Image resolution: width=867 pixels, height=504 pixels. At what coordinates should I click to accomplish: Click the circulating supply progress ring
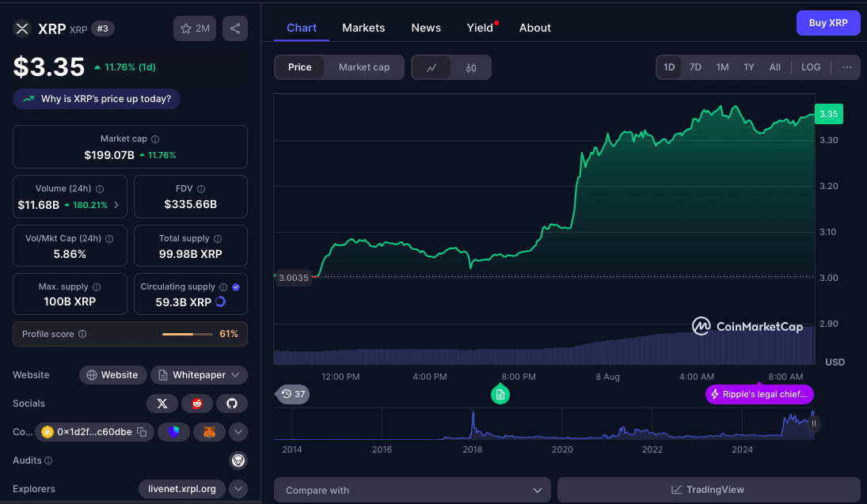(x=220, y=301)
